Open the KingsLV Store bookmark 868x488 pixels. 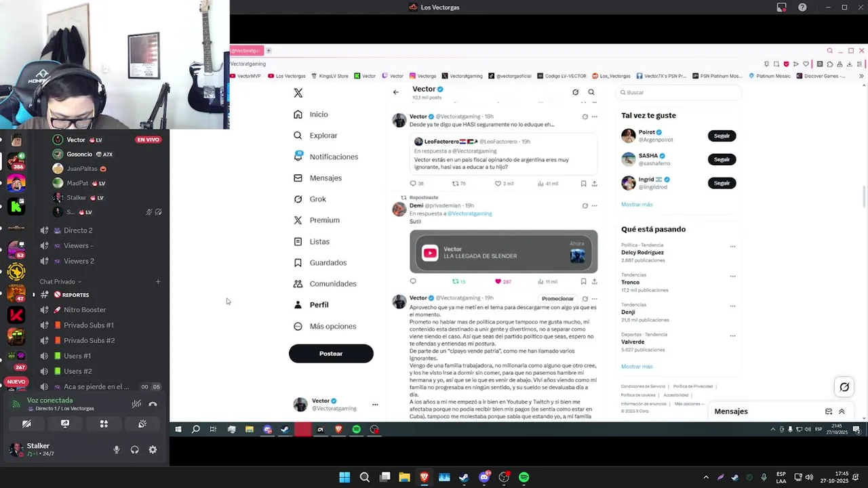tap(329, 76)
